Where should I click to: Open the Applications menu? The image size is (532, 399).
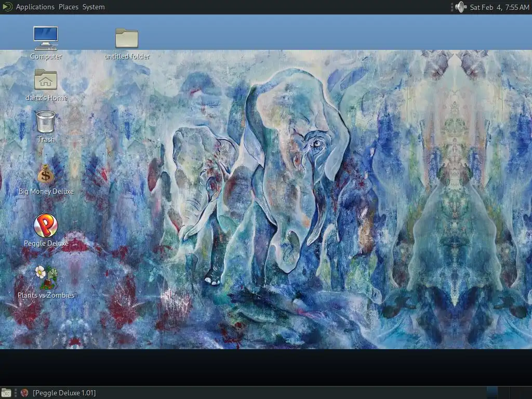[35, 7]
